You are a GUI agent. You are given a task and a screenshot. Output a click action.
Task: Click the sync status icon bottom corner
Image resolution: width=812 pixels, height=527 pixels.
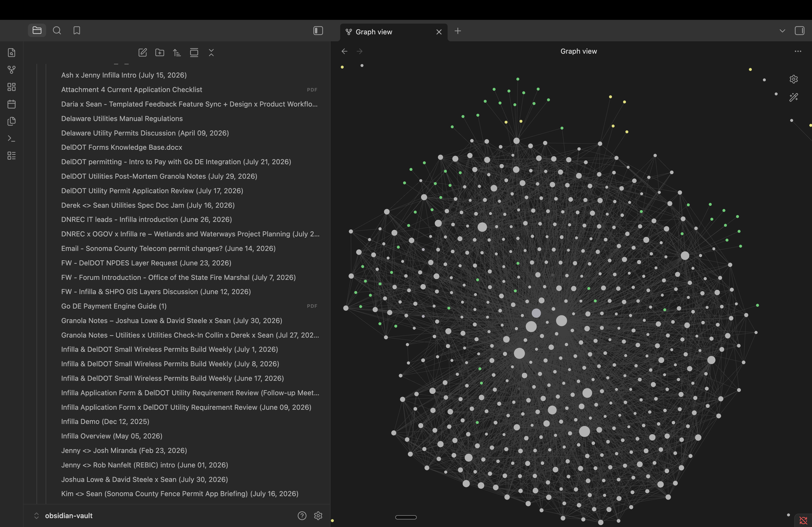tap(803, 520)
